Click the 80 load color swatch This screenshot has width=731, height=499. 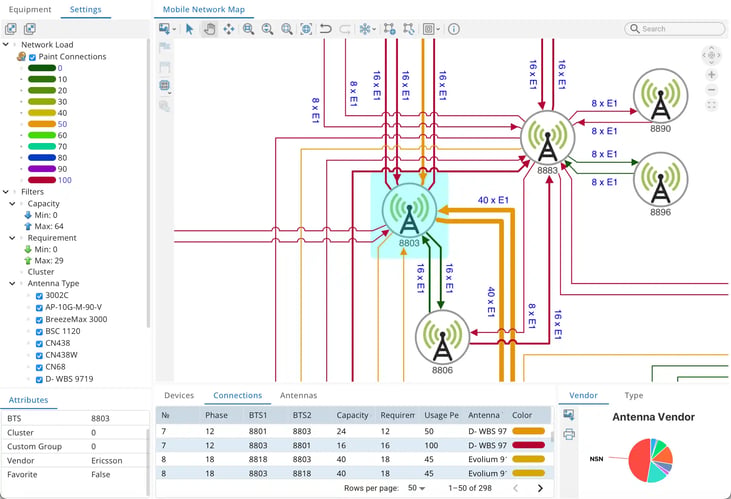(42, 158)
